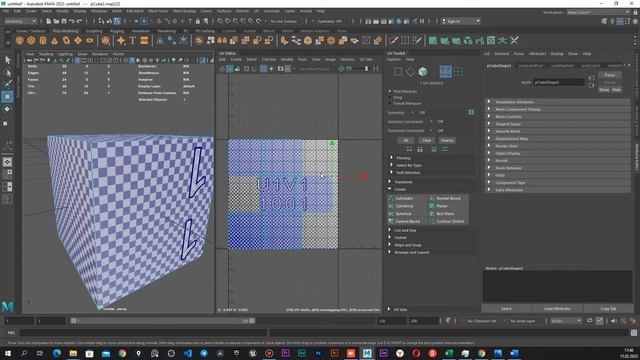This screenshot has height=360, width=640.
Task: Click the Spherical projection icon
Action: (x=391, y=214)
